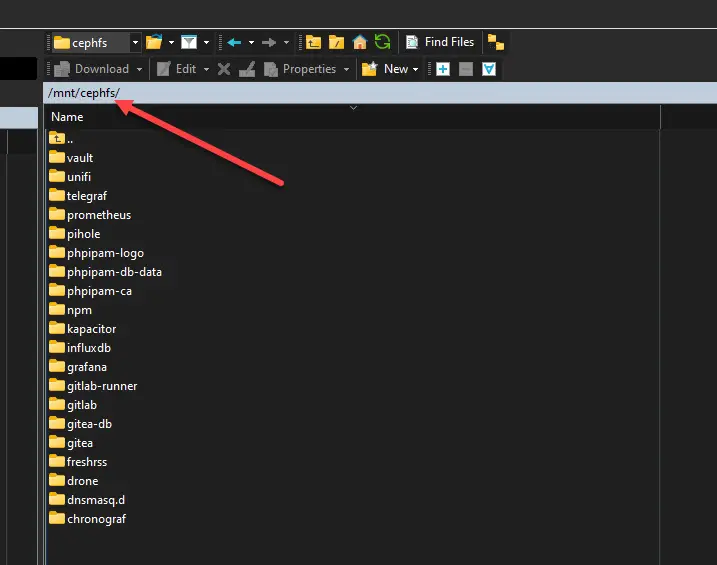Click the Delete X icon
This screenshot has height=565, width=717.
(224, 69)
